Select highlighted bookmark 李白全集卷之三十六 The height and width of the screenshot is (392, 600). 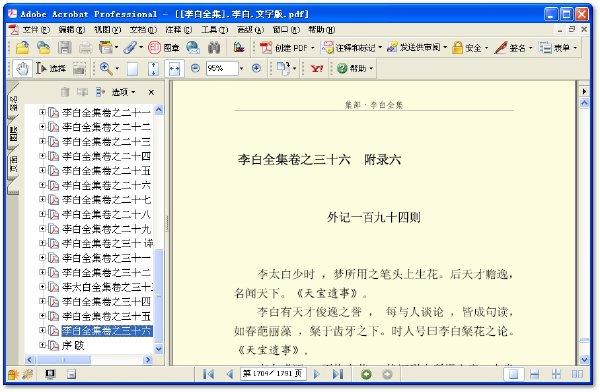coord(107,330)
